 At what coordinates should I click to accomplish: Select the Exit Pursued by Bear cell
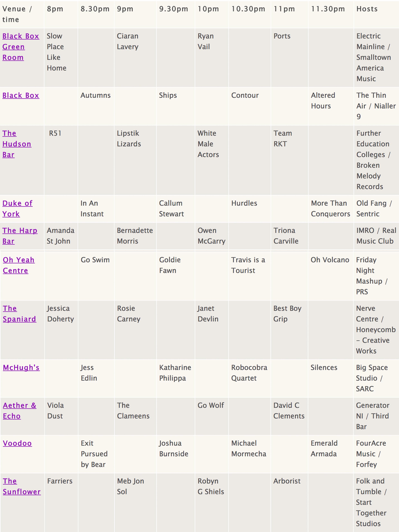point(94,454)
